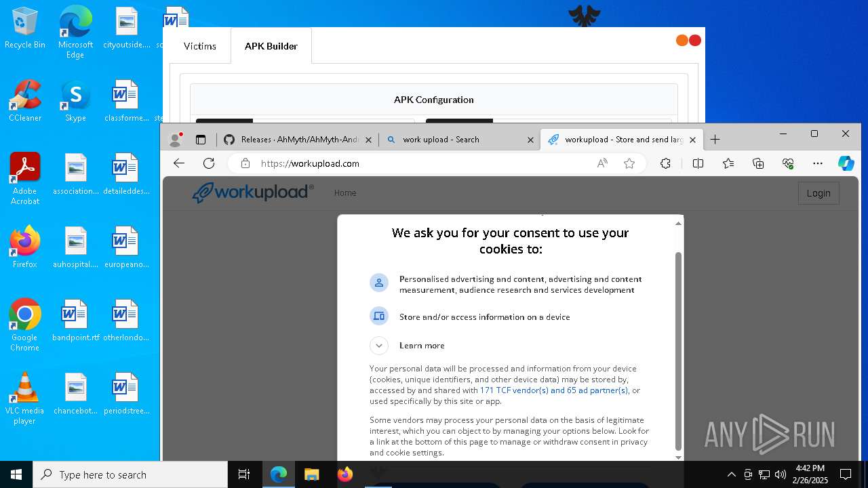868x488 pixels.
Task: Open CCleaner desktop shortcut
Action: pyautogui.click(x=25, y=101)
